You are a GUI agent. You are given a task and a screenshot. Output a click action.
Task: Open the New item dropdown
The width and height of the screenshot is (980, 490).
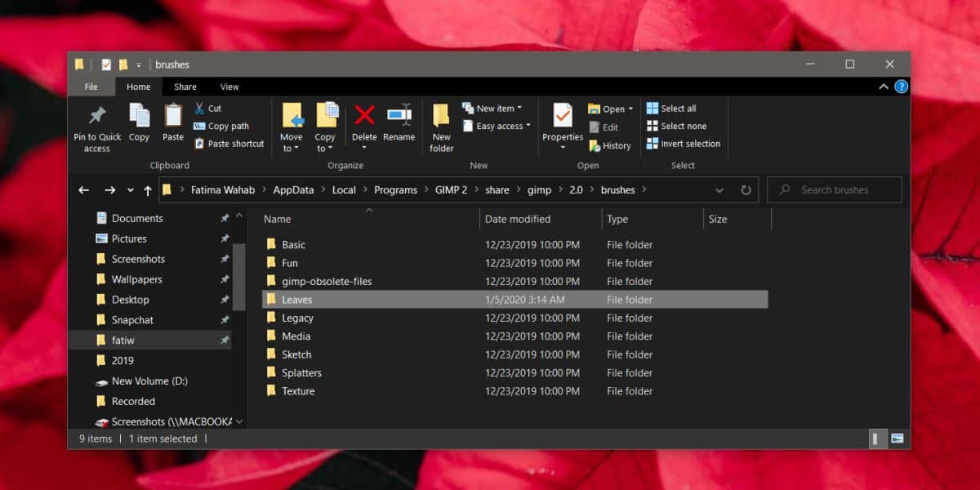click(x=492, y=108)
